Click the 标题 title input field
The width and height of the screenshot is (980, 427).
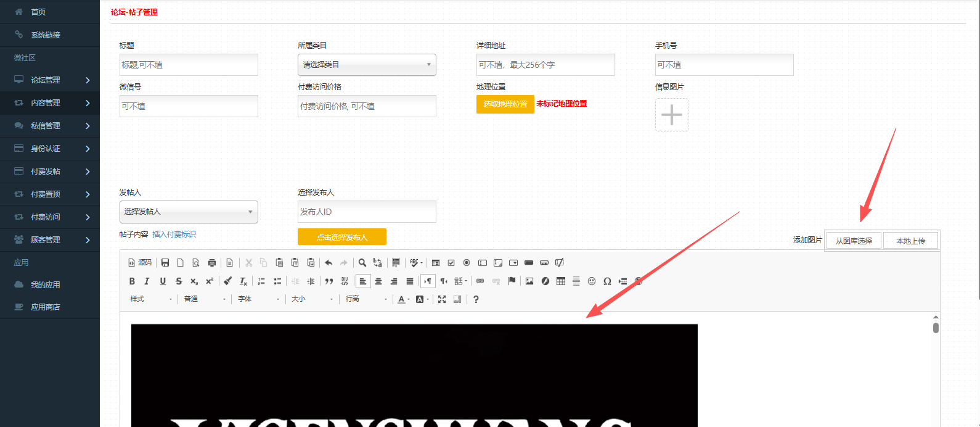(x=189, y=65)
